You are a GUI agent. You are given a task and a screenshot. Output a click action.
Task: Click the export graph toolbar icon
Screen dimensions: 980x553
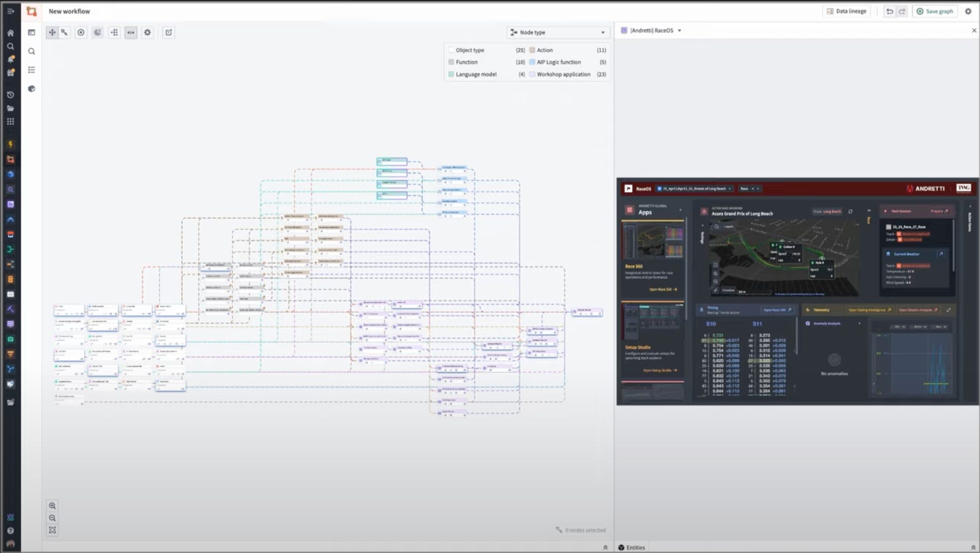[x=169, y=33]
